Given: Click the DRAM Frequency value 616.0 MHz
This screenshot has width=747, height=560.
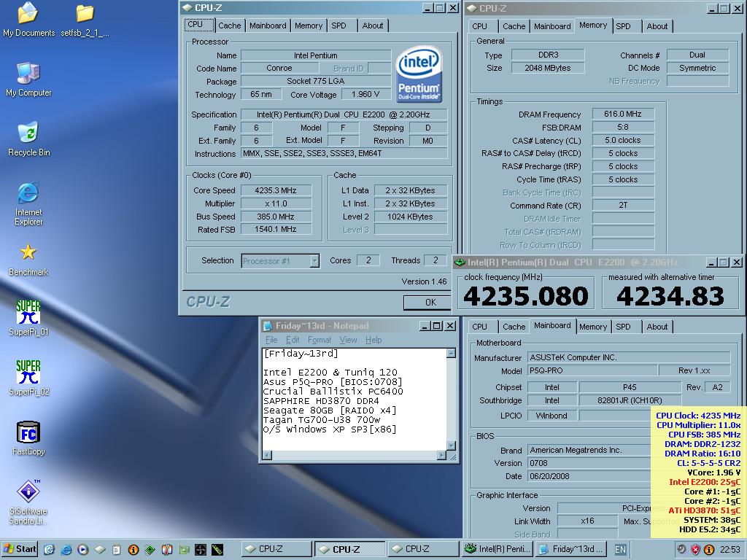Looking at the screenshot, I should point(623,114).
